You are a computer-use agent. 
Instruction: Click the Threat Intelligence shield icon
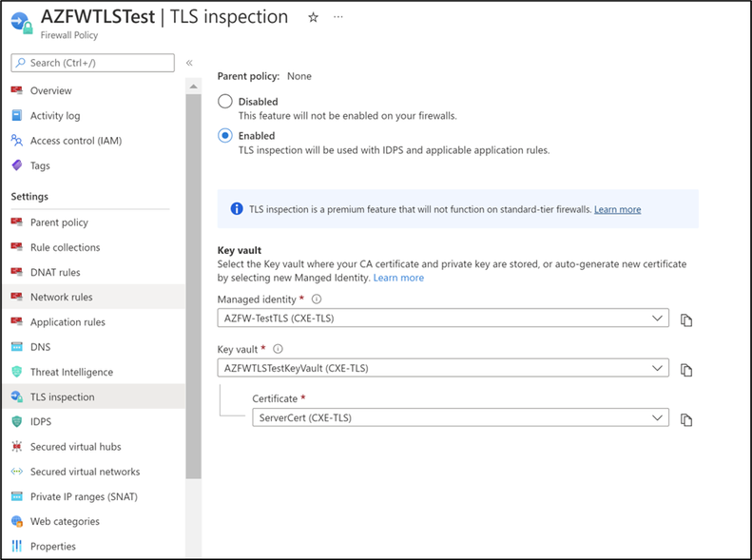tap(17, 372)
